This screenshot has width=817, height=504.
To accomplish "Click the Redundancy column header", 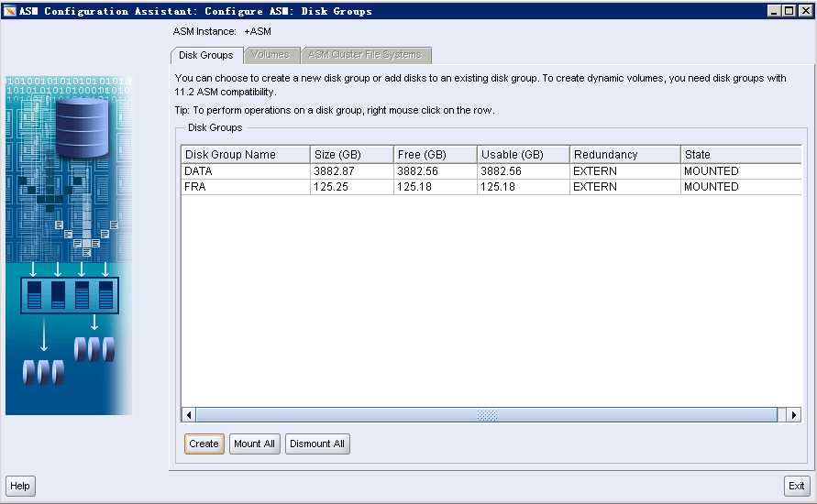I will tap(624, 155).
